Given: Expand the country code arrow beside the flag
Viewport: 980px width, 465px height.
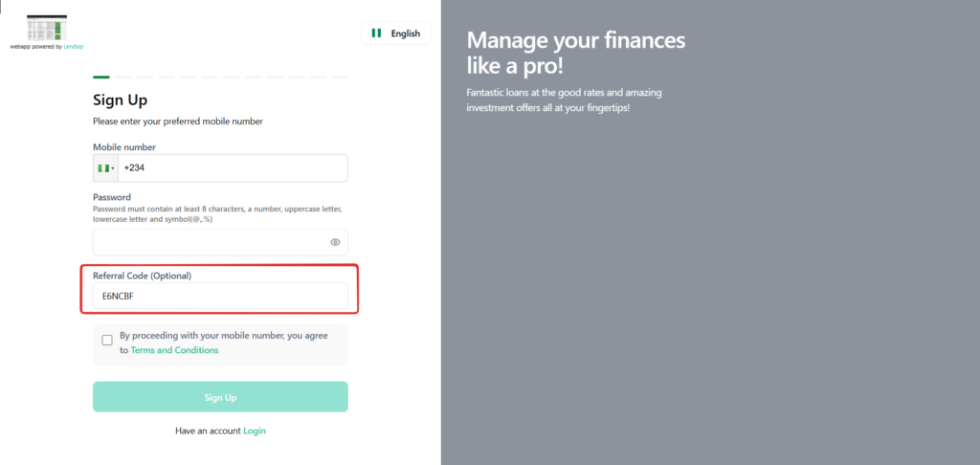Looking at the screenshot, I should tap(113, 168).
